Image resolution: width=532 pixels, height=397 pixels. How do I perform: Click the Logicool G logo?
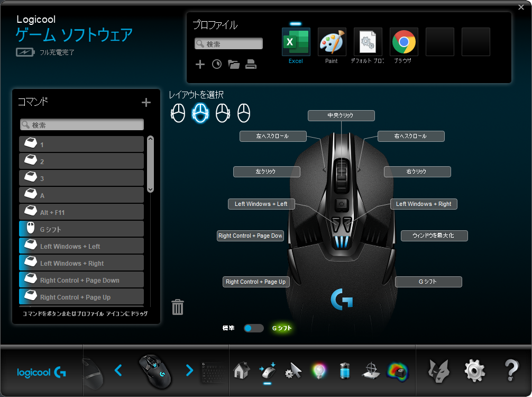coord(41,373)
